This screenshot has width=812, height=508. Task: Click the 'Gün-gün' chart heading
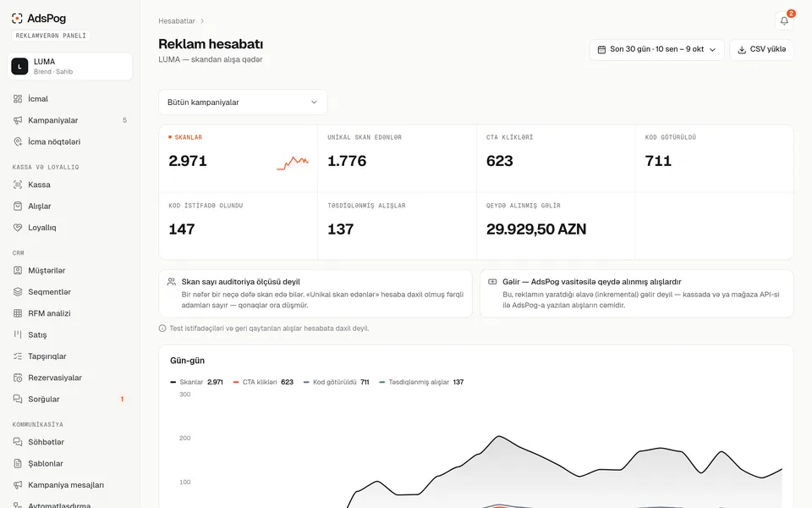(x=188, y=361)
